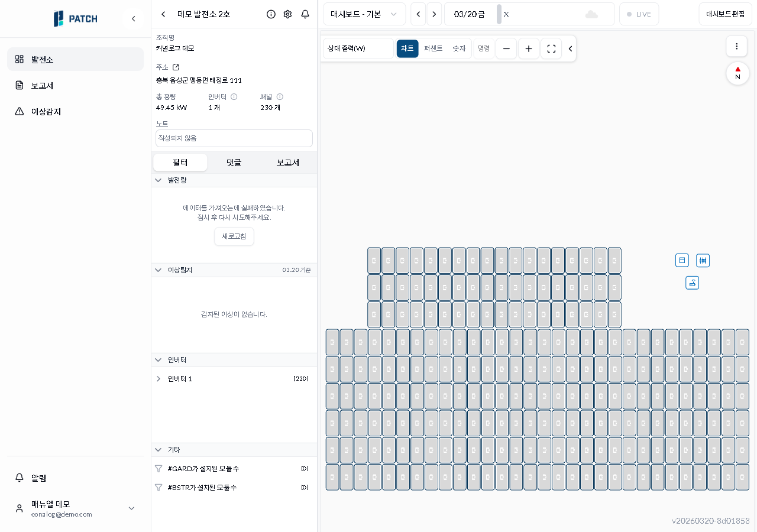Click the 새로고침 button to retry loading
The width and height of the screenshot is (757, 532).
(x=234, y=236)
